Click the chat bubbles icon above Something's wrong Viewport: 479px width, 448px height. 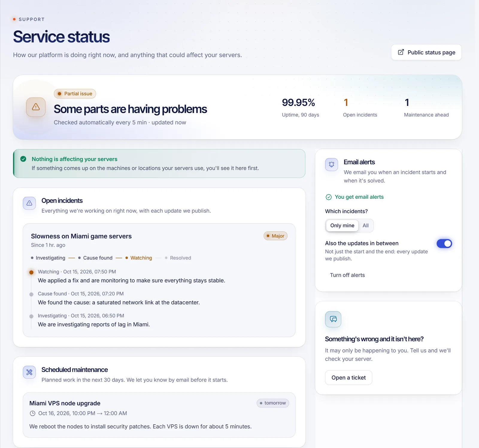333,319
